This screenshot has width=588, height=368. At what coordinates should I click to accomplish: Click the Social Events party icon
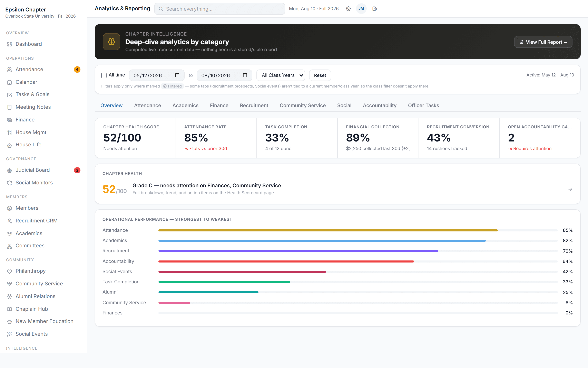coord(9,334)
